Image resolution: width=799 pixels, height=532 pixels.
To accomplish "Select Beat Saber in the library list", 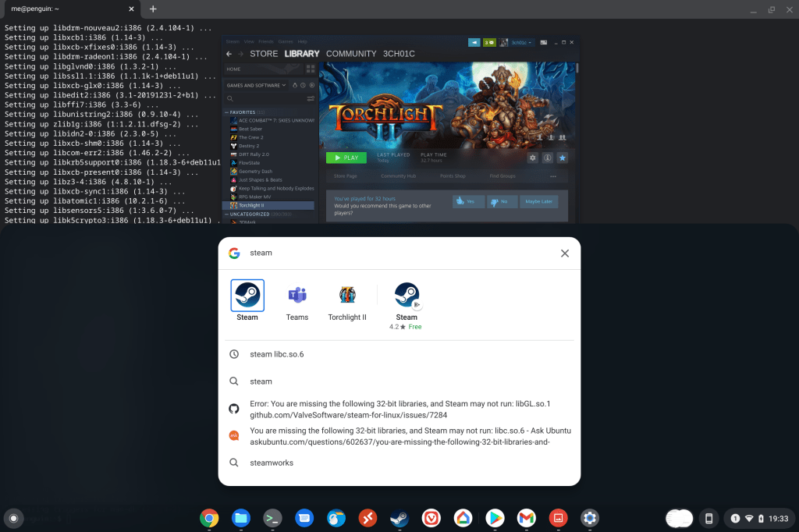I will (250, 129).
